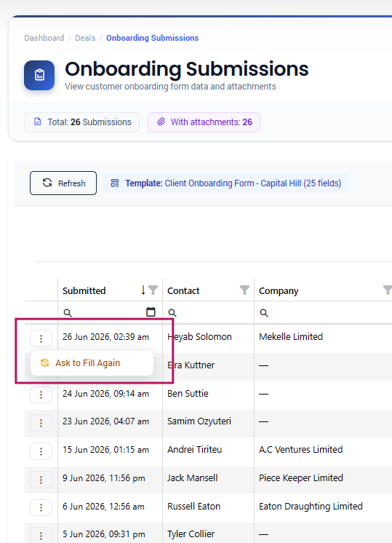Open the Submitted date calendar picker
392x543 pixels.
click(x=151, y=312)
